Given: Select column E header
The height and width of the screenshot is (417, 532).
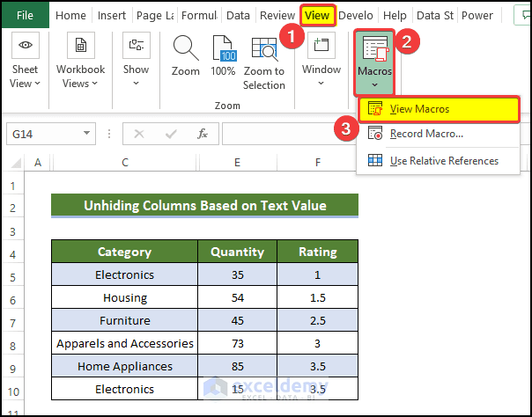Looking at the screenshot, I should 238,163.
